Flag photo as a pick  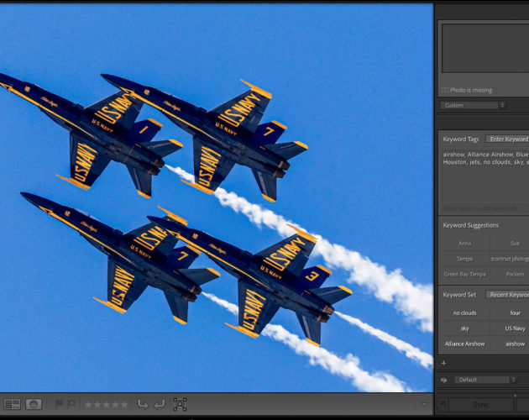59,404
